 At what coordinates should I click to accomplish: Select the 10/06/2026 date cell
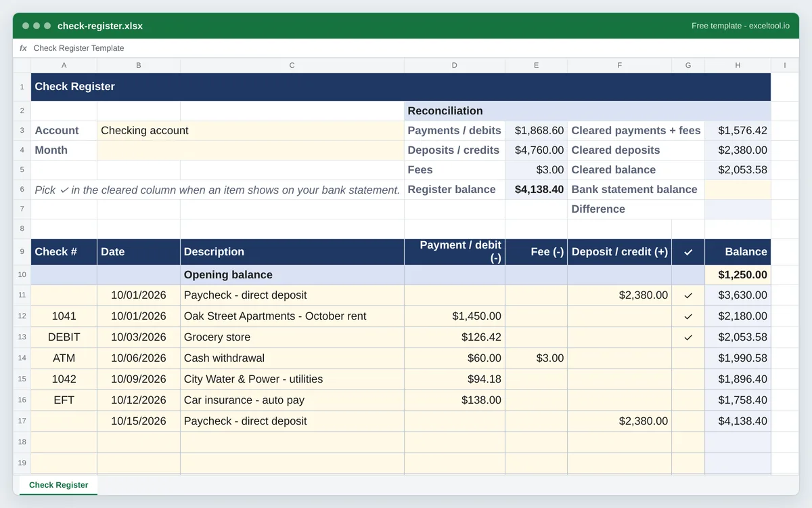coord(139,358)
